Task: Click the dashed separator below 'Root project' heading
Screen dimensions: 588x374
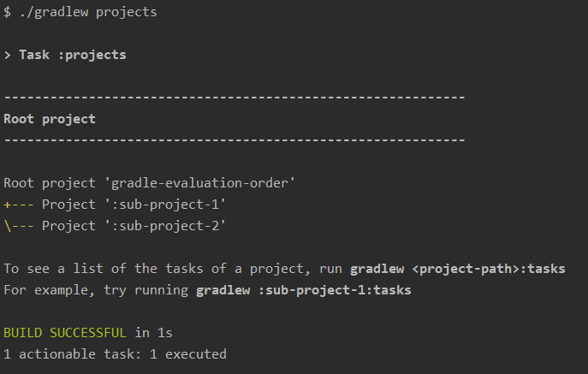Action: (234, 140)
